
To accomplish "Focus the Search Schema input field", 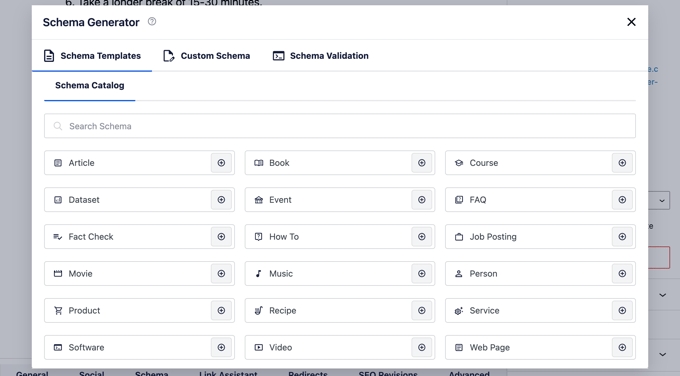I will [340, 126].
